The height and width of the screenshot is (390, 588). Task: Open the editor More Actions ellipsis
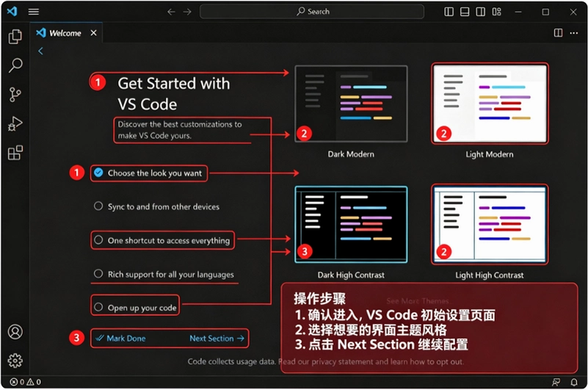(574, 33)
